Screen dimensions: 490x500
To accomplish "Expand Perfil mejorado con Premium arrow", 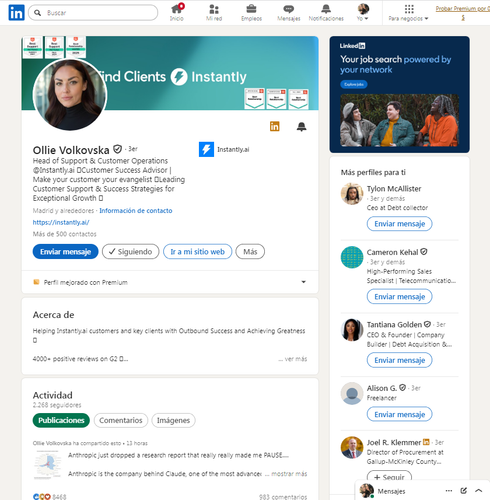I will (x=303, y=282).
